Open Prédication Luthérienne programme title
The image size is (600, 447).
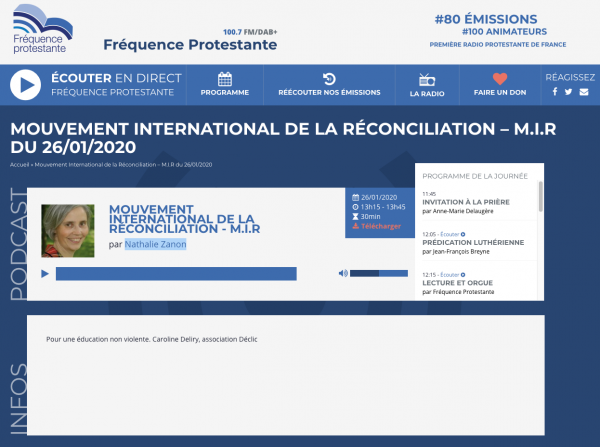click(473, 243)
